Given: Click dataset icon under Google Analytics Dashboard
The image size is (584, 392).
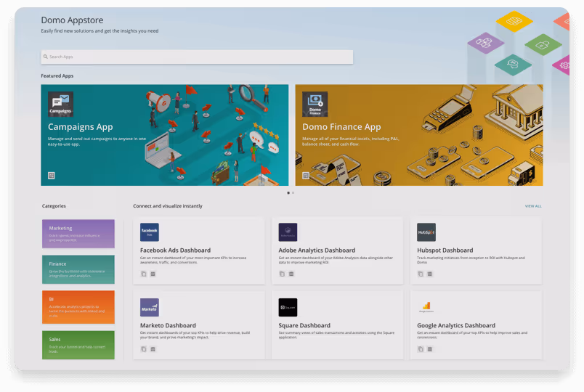Looking at the screenshot, I should pos(430,349).
